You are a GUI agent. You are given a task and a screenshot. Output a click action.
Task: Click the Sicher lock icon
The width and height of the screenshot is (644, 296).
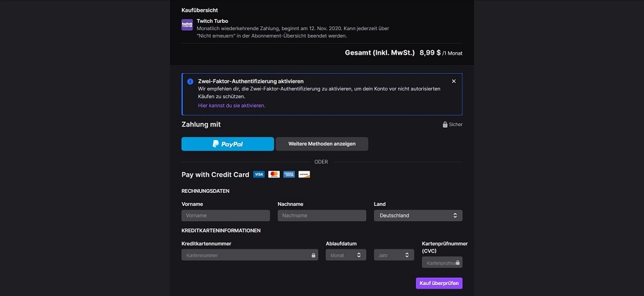pos(445,125)
